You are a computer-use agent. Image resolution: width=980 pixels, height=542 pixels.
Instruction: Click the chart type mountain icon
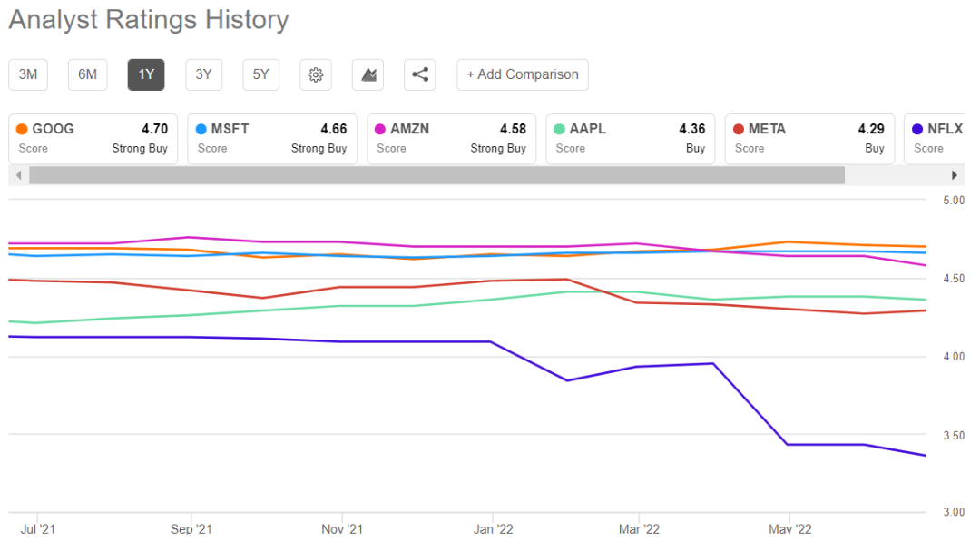368,74
